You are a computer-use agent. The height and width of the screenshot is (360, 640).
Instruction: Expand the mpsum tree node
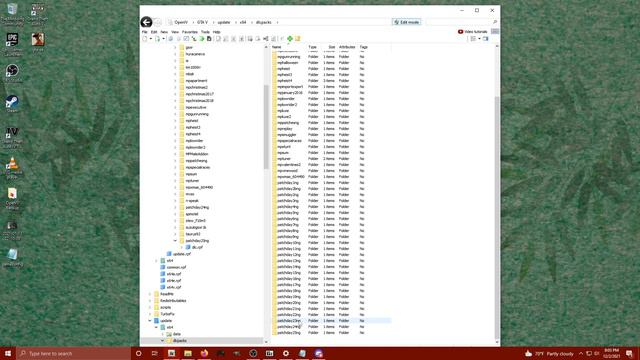click(176, 174)
